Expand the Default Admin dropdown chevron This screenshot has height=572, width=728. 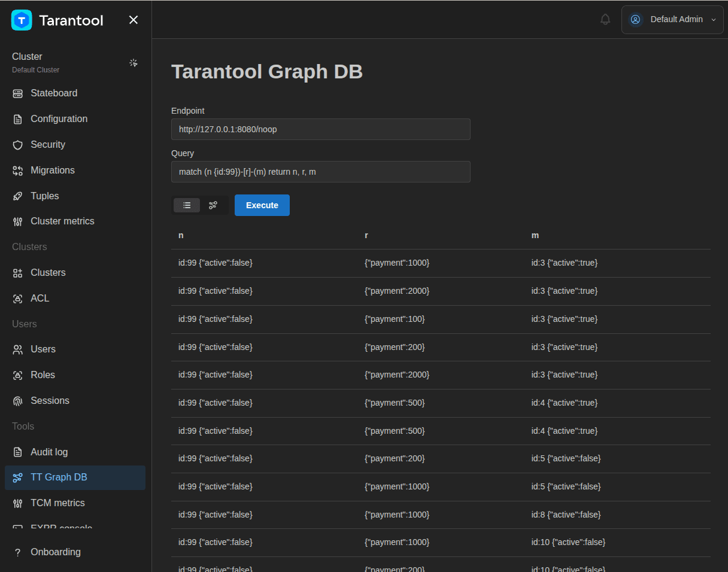coord(714,20)
